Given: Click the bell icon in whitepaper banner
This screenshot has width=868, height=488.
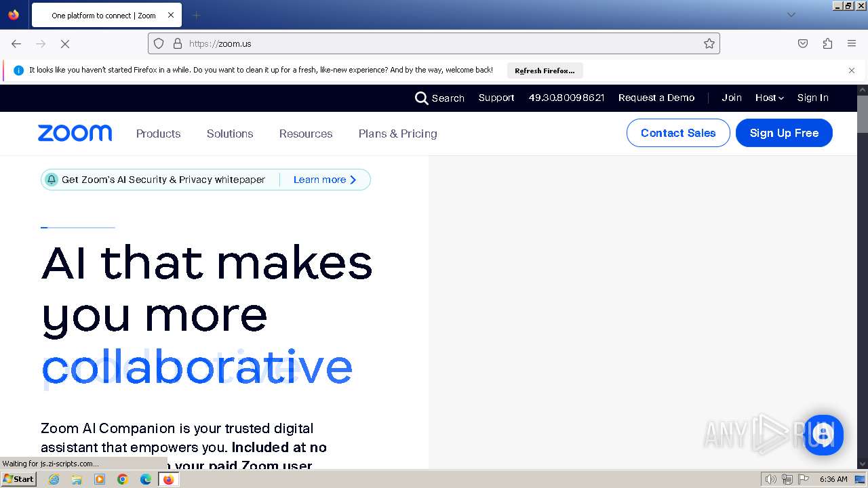Looking at the screenshot, I should pos(52,180).
